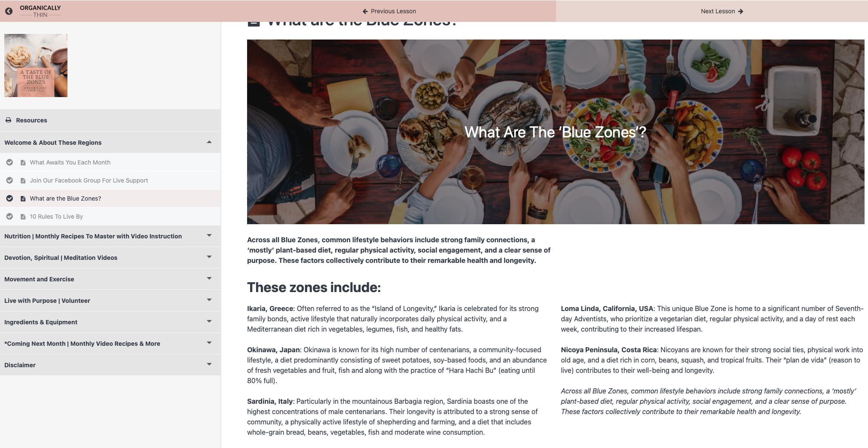868x448 pixels.
Task: Click the back arrow circle icon
Action: (x=9, y=11)
